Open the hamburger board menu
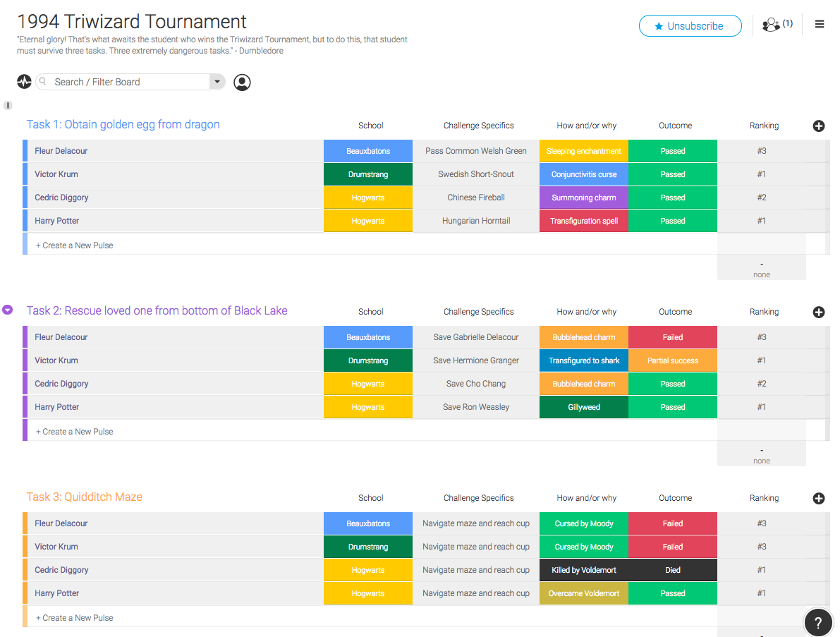 [820, 25]
